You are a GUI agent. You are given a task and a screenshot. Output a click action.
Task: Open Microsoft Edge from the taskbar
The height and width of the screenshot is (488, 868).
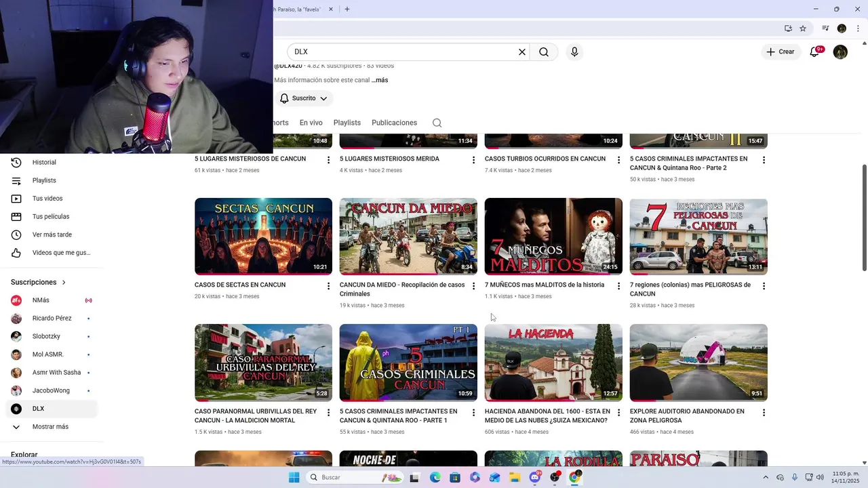click(435, 477)
